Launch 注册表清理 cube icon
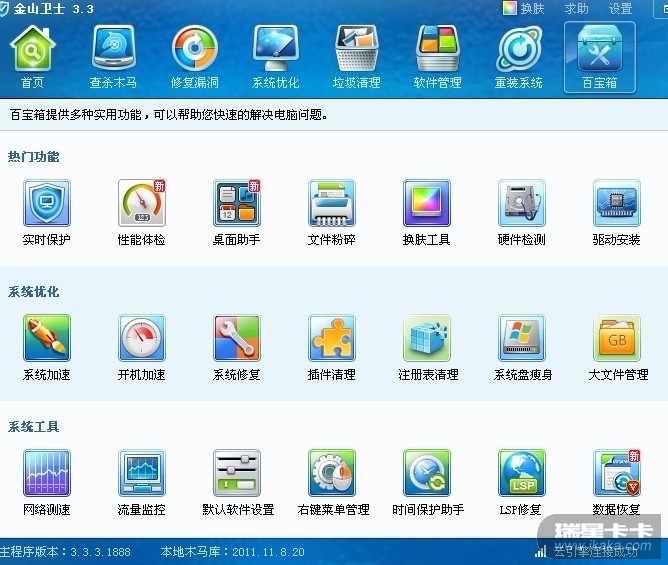The height and width of the screenshot is (565, 668). 427,338
